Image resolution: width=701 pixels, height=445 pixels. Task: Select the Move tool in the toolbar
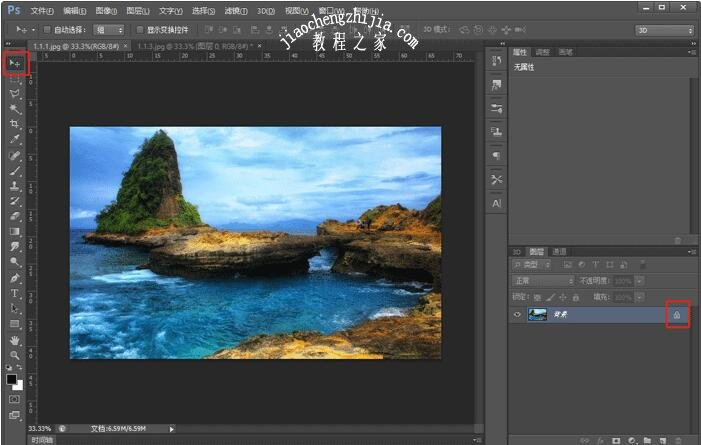pos(15,63)
